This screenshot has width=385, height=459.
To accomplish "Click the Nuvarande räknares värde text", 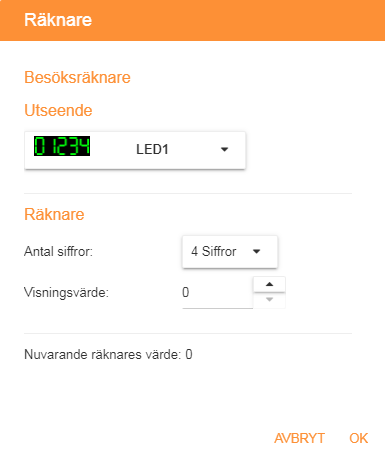I will point(102,354).
